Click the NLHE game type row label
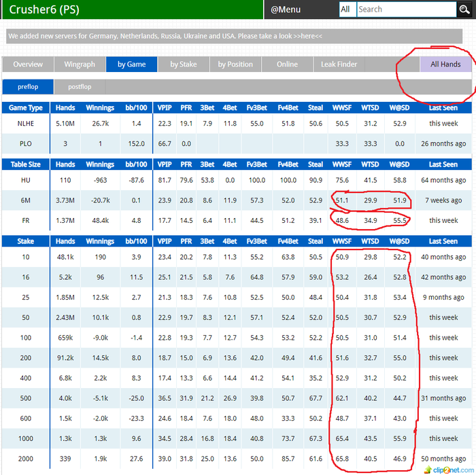The width and height of the screenshot is (476, 475). [x=26, y=124]
